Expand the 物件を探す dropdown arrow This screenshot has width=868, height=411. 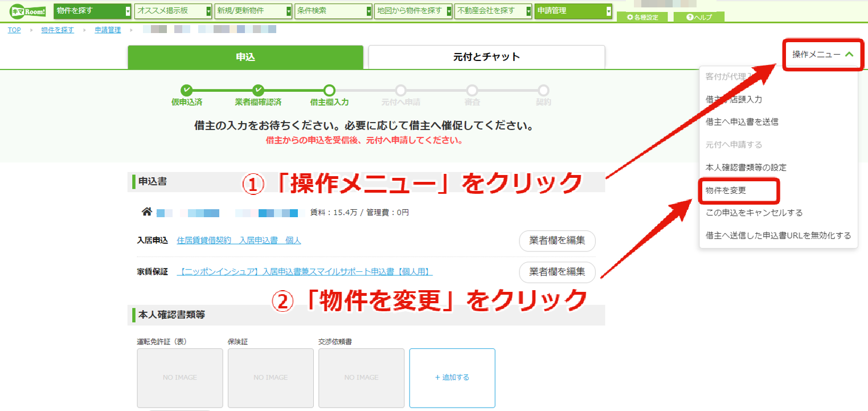point(128,11)
